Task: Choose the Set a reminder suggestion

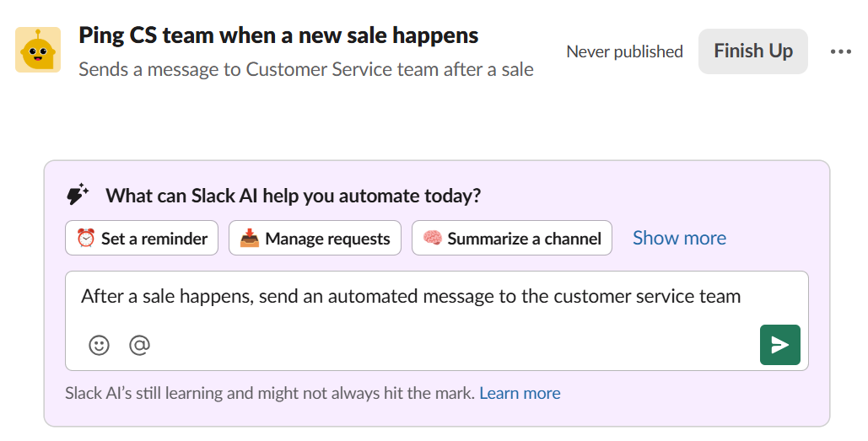Action: [142, 239]
